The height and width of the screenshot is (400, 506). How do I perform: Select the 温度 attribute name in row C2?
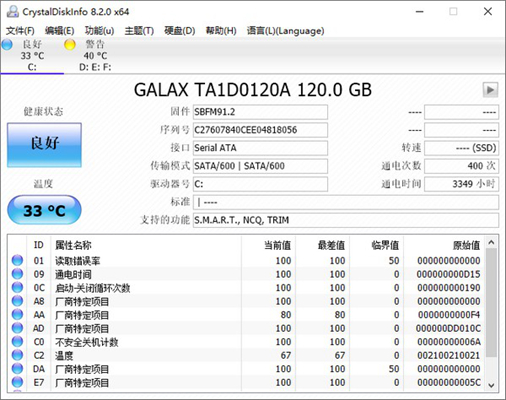64,355
